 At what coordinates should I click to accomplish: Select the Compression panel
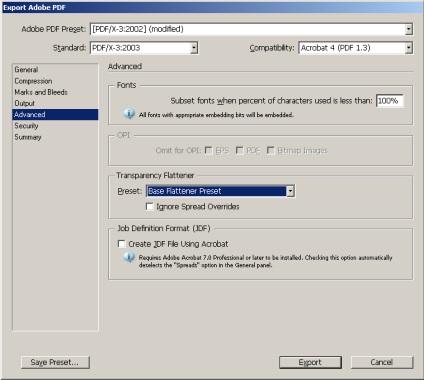pyautogui.click(x=55, y=81)
